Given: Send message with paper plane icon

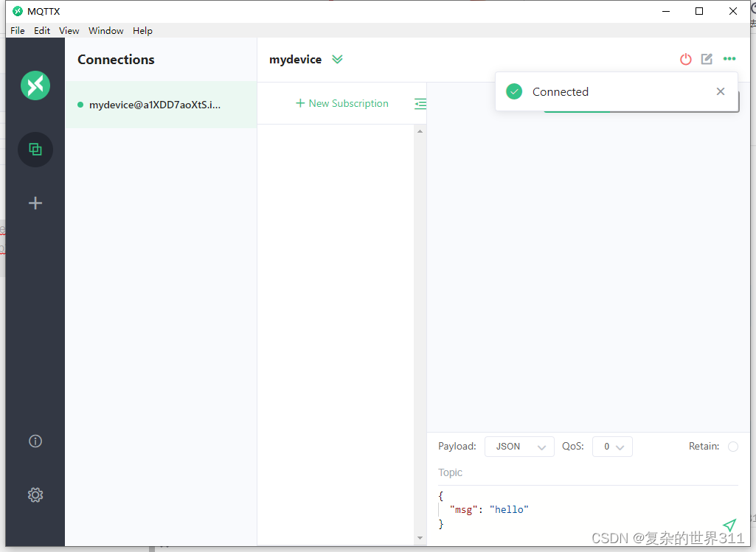Looking at the screenshot, I should 729,525.
